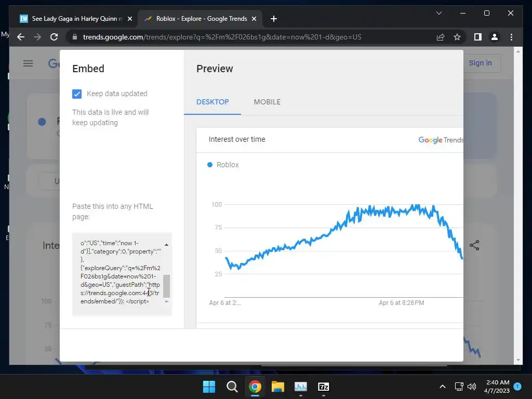The image size is (532, 399).
Task: Open notification badge in taskbar
Action: coord(517,387)
